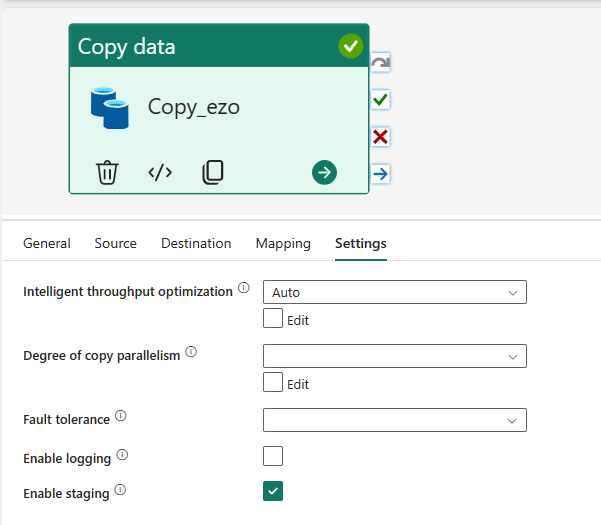Switch to the Source tab
Screen dimensions: 601x525
(115, 243)
